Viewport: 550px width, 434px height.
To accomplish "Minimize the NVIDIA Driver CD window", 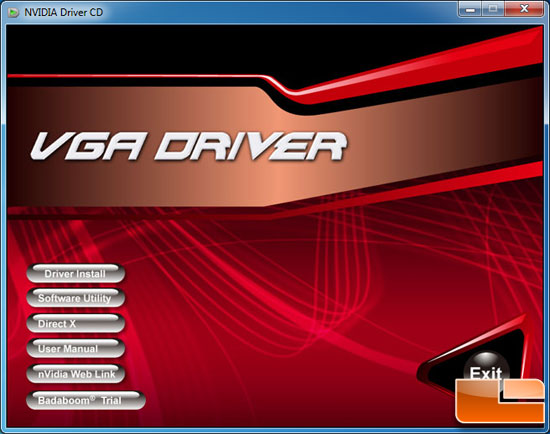I will (x=470, y=9).
